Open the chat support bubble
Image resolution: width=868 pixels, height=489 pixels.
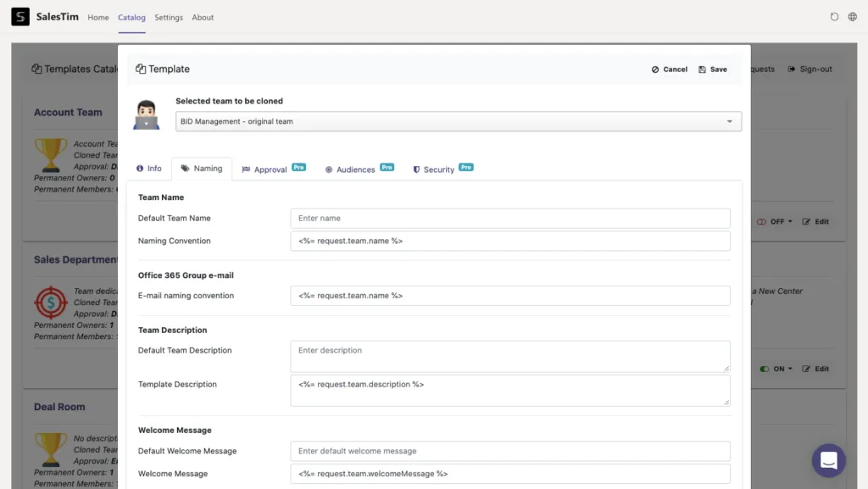tap(829, 460)
